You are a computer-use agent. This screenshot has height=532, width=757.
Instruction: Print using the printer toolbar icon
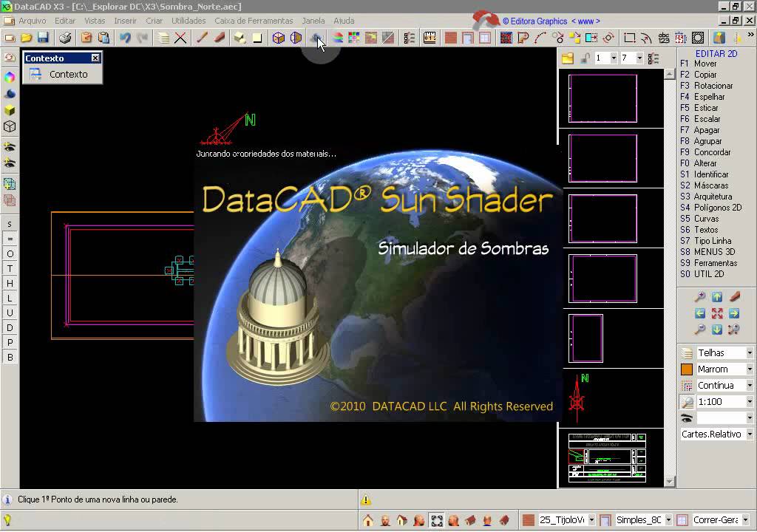pyautogui.click(x=65, y=38)
